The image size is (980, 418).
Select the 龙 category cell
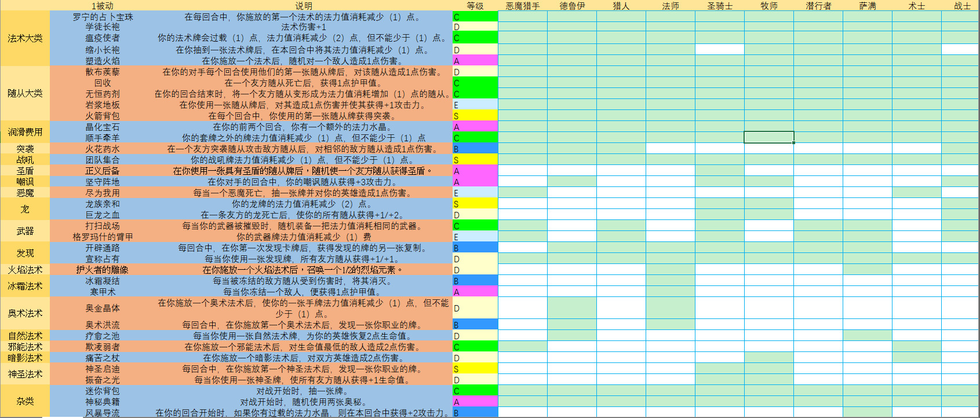point(25,209)
